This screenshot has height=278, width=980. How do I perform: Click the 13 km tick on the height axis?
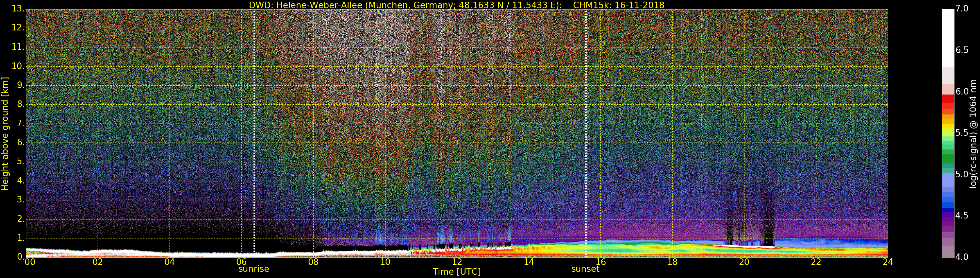coord(18,9)
